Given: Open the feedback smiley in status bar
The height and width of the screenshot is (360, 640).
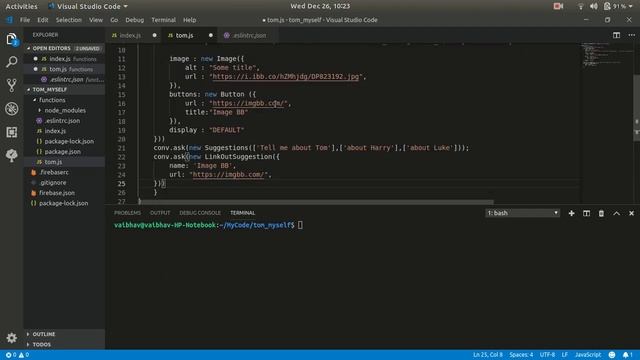Looking at the screenshot, I should 612,355.
